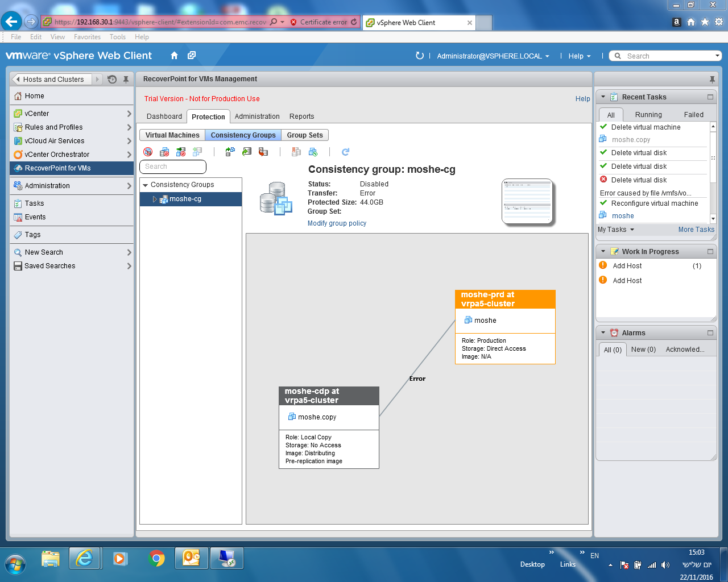
Task: Launch Chrome from the taskbar
Action: tap(156, 558)
